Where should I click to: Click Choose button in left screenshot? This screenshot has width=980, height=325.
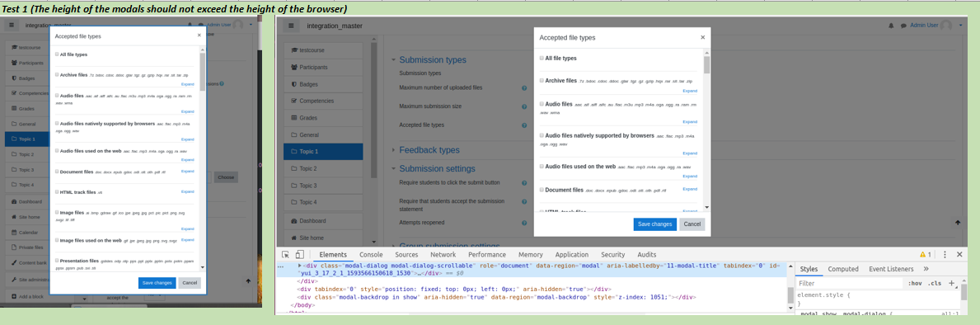226,177
